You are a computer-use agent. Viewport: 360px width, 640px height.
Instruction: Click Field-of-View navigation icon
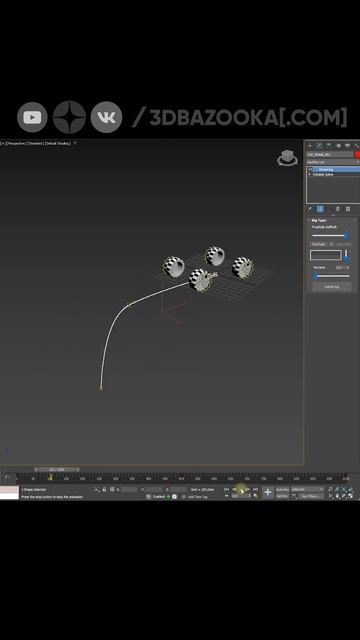point(331,496)
